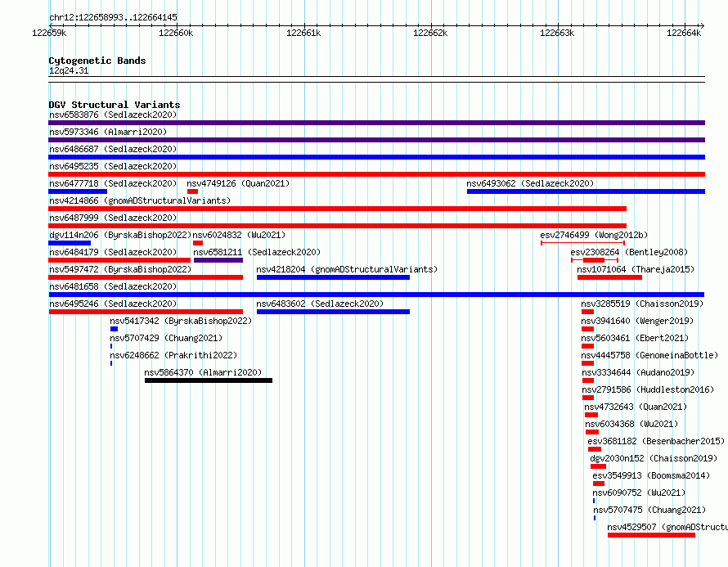
Task: Click dgv114n206 (ByrskaBishop2022) label
Action: pyautogui.click(x=120, y=235)
